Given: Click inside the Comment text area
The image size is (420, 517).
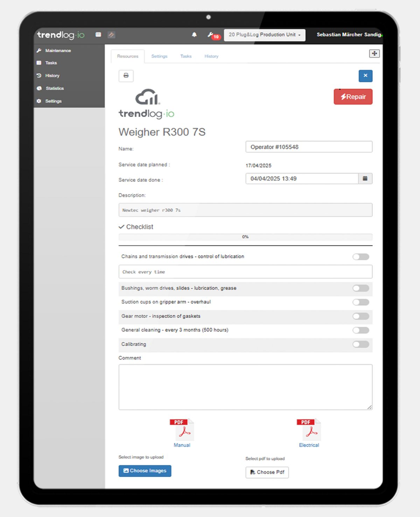Looking at the screenshot, I should point(245,387).
